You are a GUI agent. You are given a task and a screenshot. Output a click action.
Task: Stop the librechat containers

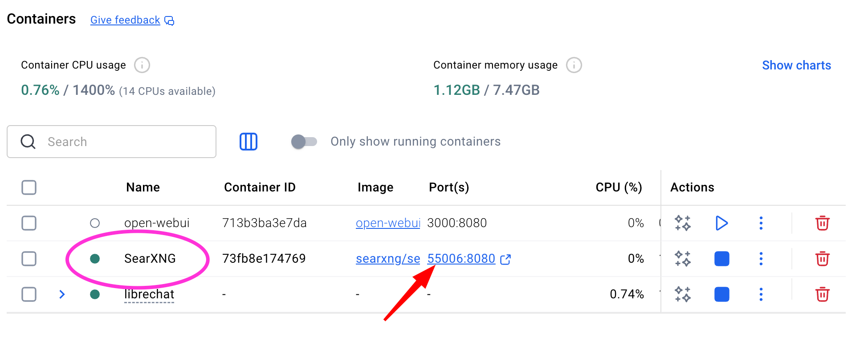(722, 294)
